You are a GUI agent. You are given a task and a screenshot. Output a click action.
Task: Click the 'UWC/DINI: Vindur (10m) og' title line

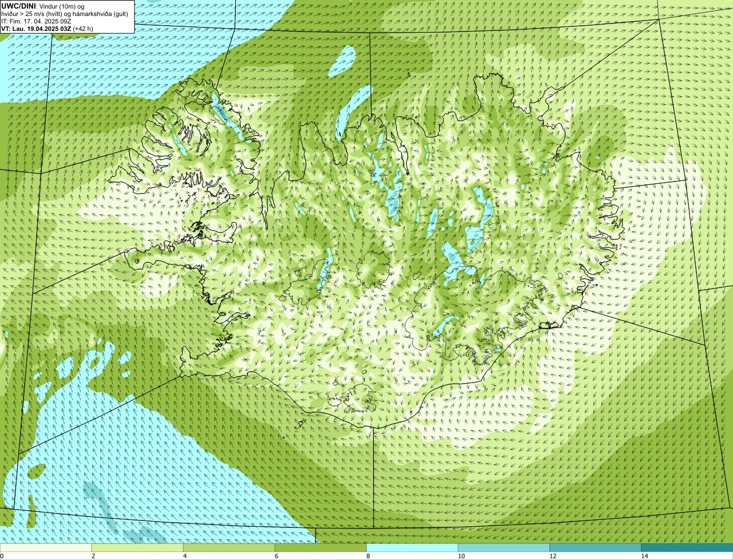tap(43, 6)
